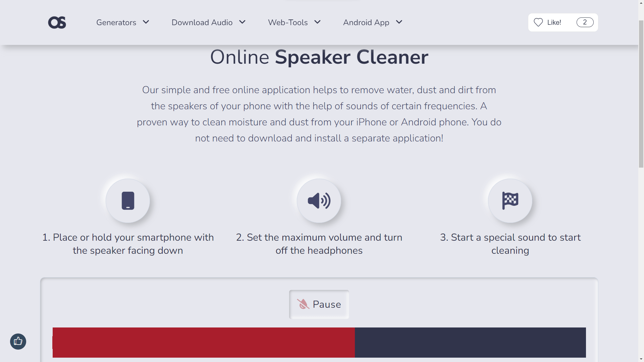Open the Generators dropdown
The image size is (644, 362).
pyautogui.click(x=146, y=22)
